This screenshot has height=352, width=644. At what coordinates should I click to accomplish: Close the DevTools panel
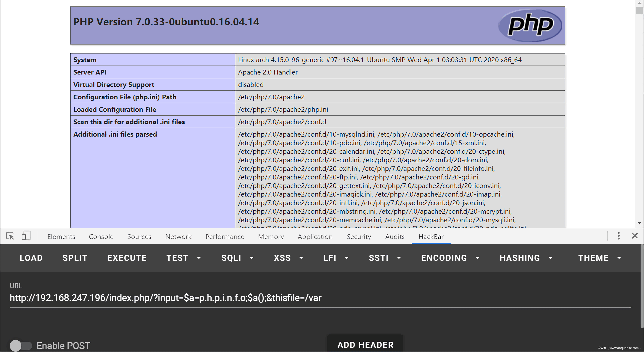635,236
